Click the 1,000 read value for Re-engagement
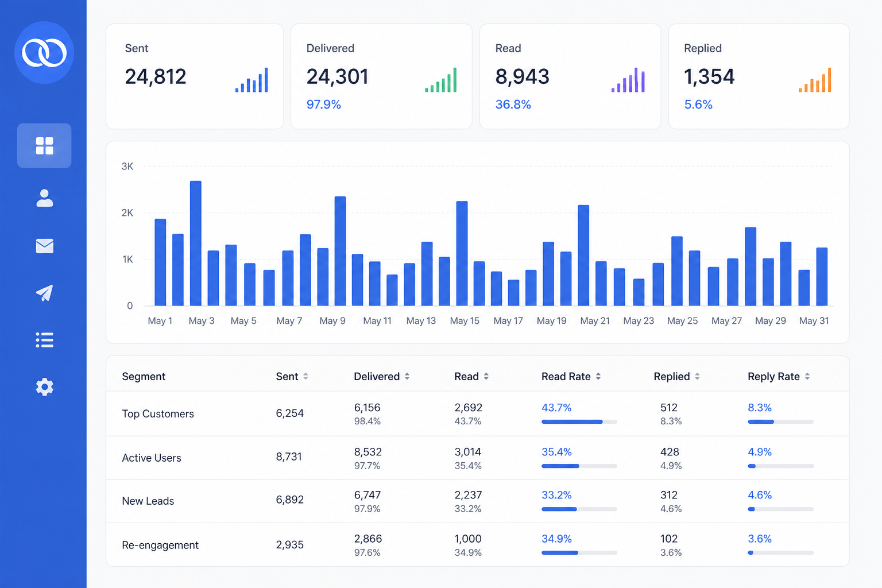The height and width of the screenshot is (588, 882). pyautogui.click(x=468, y=539)
